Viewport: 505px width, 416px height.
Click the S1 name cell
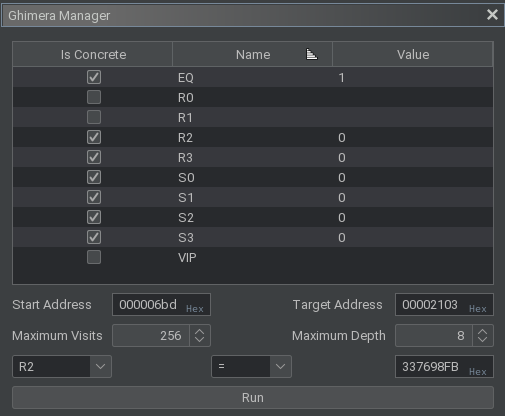[252, 197]
